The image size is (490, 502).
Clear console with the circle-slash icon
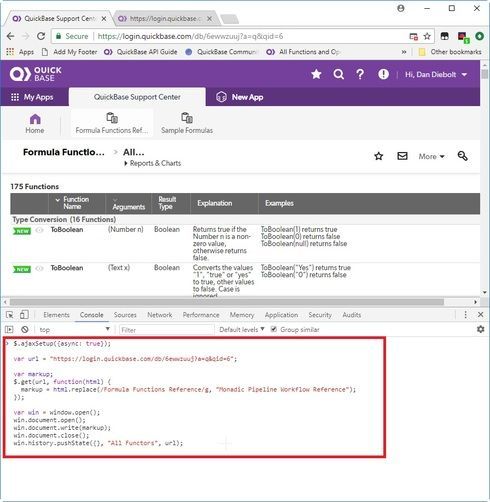click(25, 330)
